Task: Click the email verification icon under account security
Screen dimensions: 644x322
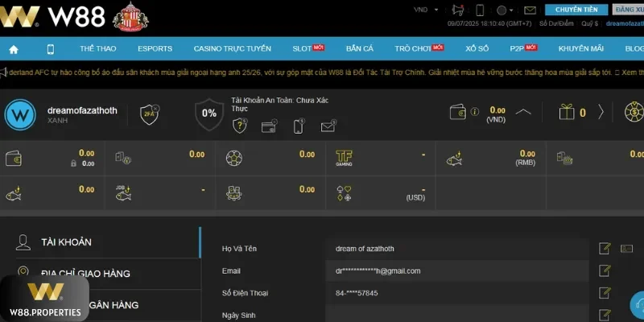Action: (x=328, y=126)
